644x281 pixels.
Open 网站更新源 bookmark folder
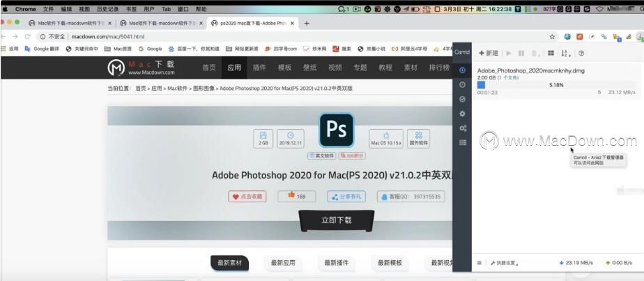click(x=243, y=49)
